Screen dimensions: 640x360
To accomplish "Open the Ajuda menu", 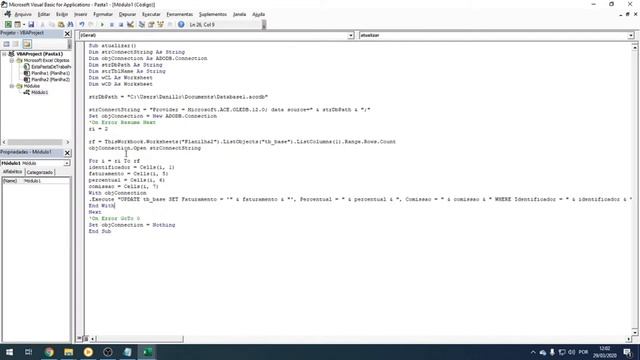I will (258, 14).
